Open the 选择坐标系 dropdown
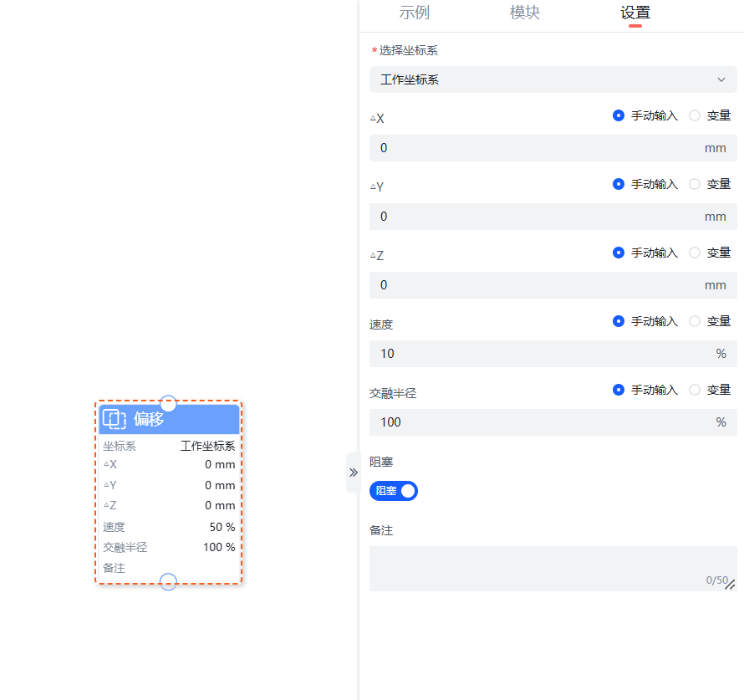This screenshot has height=700, width=744. click(x=552, y=79)
